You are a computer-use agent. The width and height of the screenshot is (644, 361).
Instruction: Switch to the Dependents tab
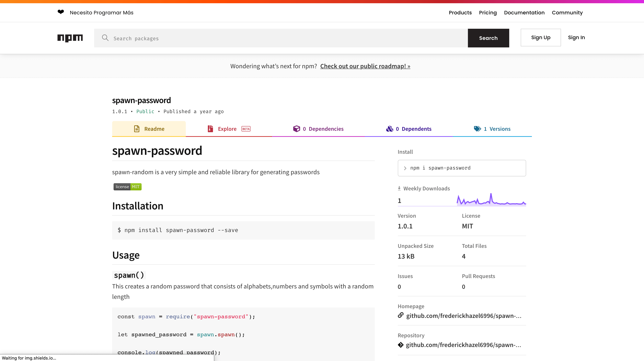(414, 129)
